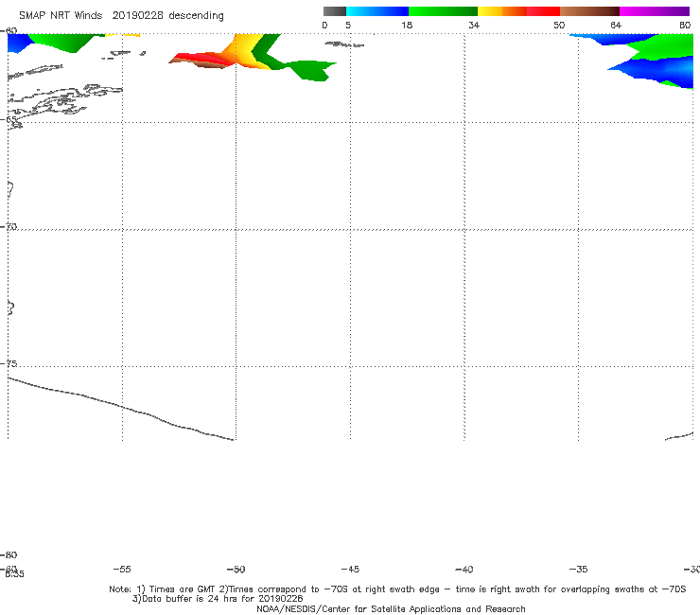This screenshot has width=700, height=615.
Task: Click the "5" label under the color bar
Action: click(x=348, y=25)
